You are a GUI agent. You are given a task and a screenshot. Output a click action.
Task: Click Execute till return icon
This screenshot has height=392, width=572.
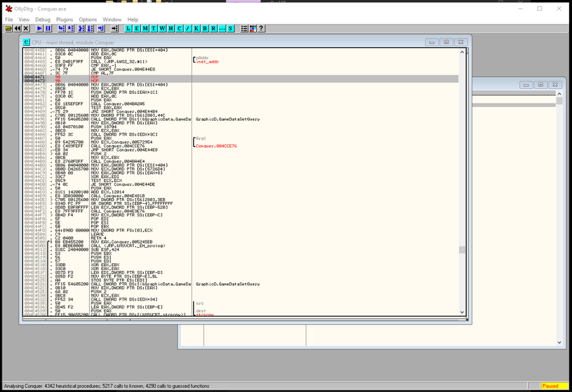click(x=101, y=28)
